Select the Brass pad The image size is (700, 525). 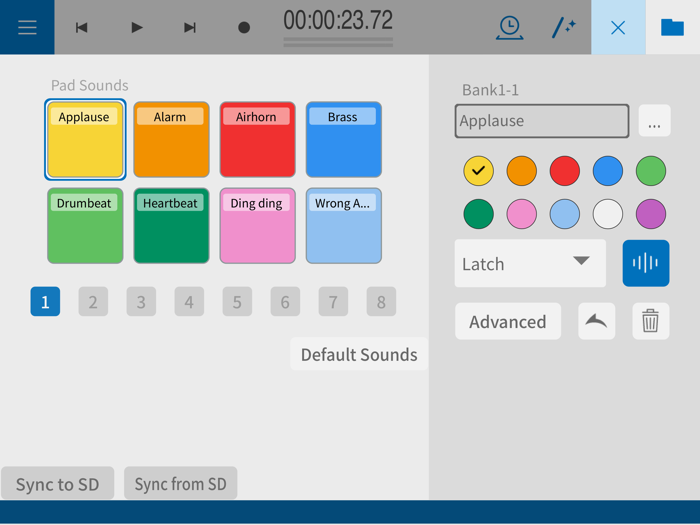click(344, 139)
